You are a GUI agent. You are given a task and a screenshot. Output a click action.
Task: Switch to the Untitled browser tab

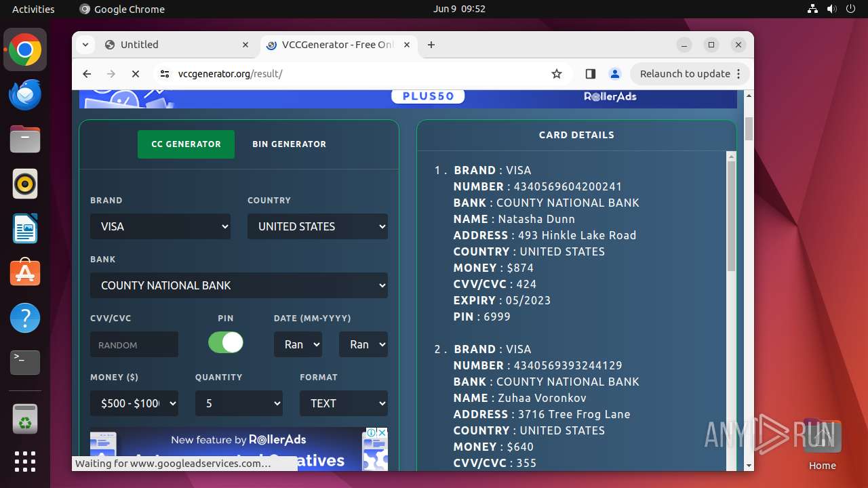click(176, 45)
